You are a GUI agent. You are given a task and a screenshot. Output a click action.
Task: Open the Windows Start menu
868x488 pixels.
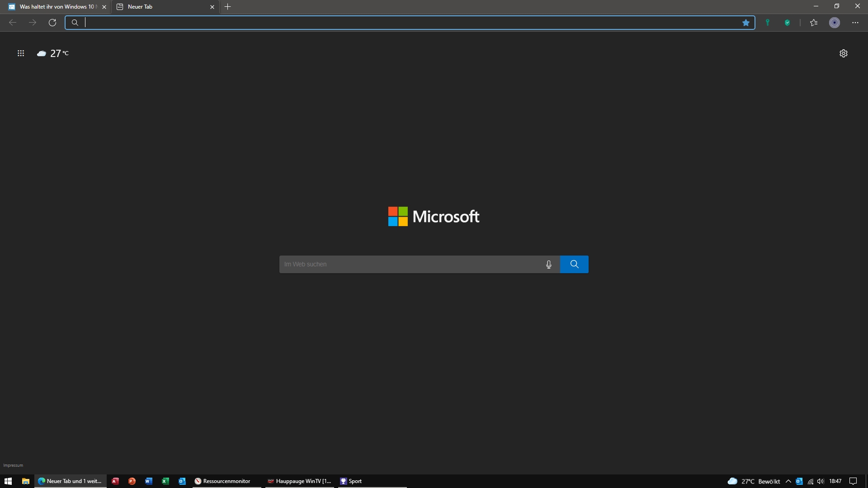[x=8, y=481]
